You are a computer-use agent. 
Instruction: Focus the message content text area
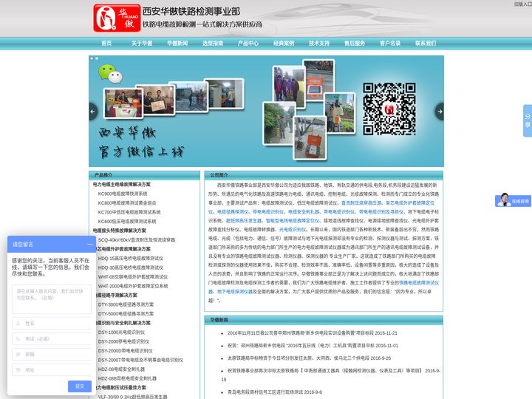pyautogui.click(x=52, y=299)
